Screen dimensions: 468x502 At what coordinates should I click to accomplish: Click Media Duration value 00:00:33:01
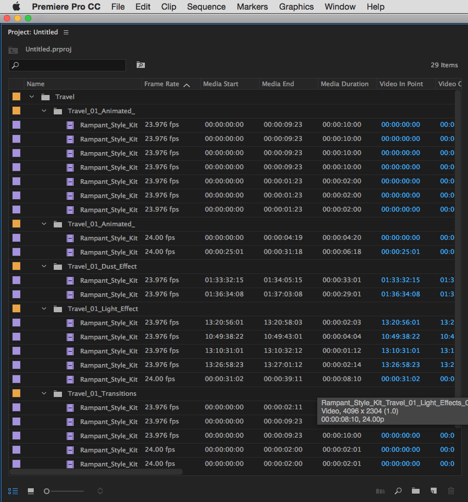[342, 280]
